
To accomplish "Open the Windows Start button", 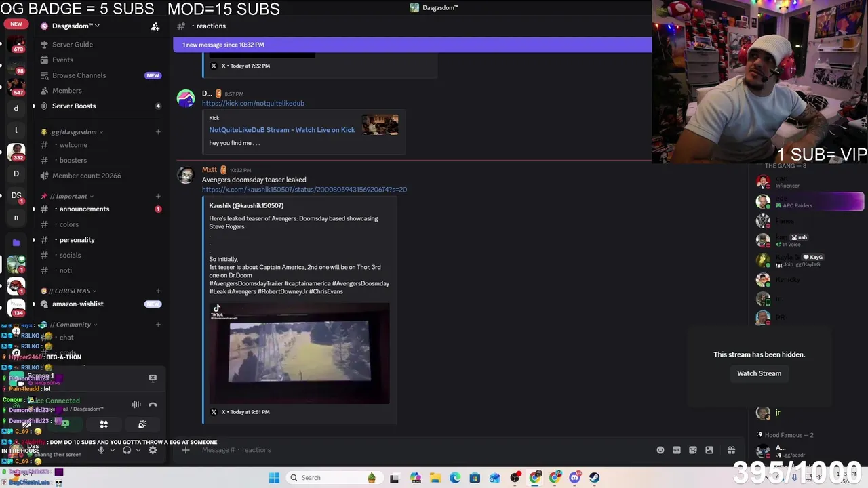I will 274,478.
